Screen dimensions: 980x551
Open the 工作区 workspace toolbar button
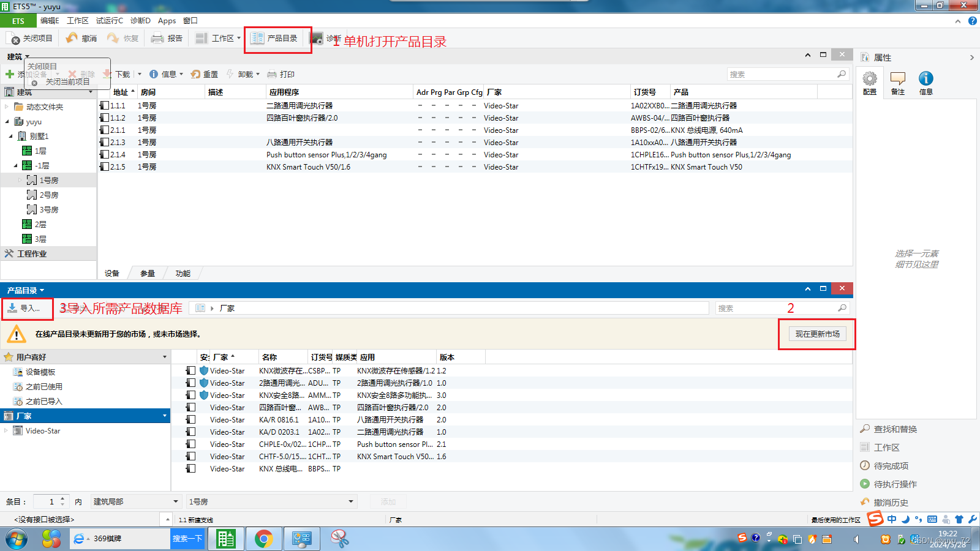(217, 39)
